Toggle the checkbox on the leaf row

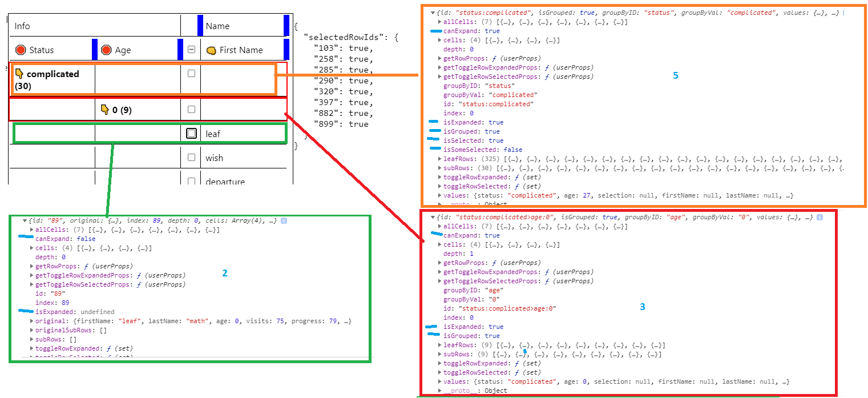pyautogui.click(x=191, y=134)
